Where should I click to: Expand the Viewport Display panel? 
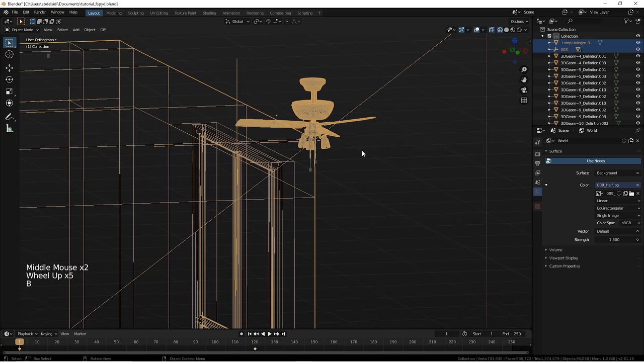(x=563, y=258)
